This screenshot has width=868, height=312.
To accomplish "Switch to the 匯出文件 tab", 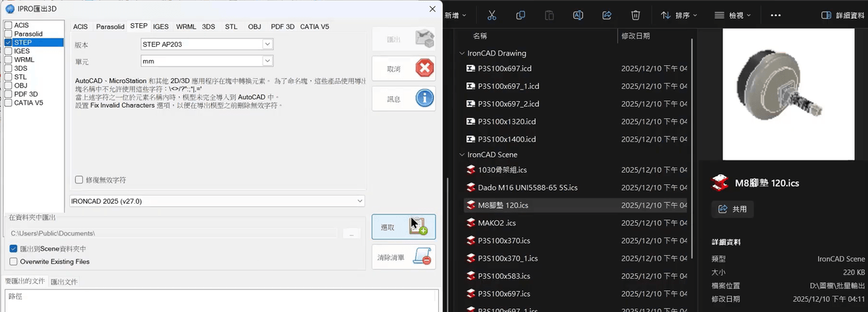I will (x=64, y=282).
